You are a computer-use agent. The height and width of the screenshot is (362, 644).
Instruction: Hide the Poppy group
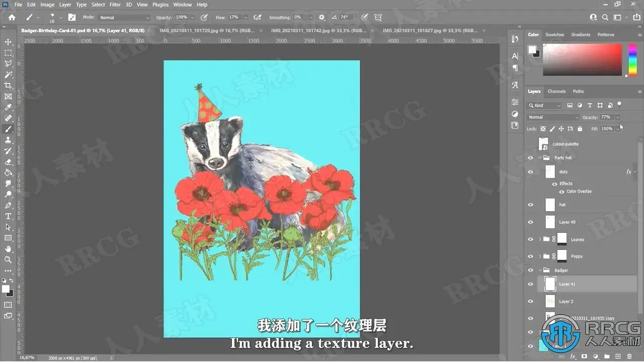click(530, 256)
